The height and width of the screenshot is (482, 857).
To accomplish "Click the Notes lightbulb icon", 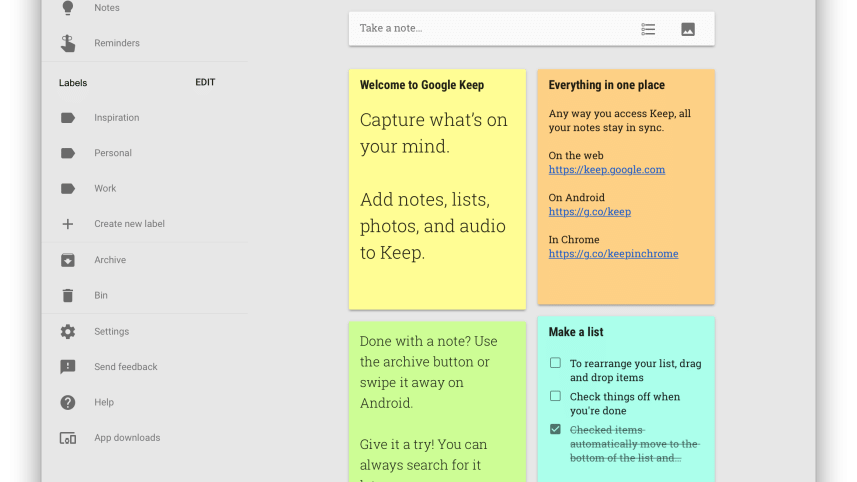I will pyautogui.click(x=68, y=8).
